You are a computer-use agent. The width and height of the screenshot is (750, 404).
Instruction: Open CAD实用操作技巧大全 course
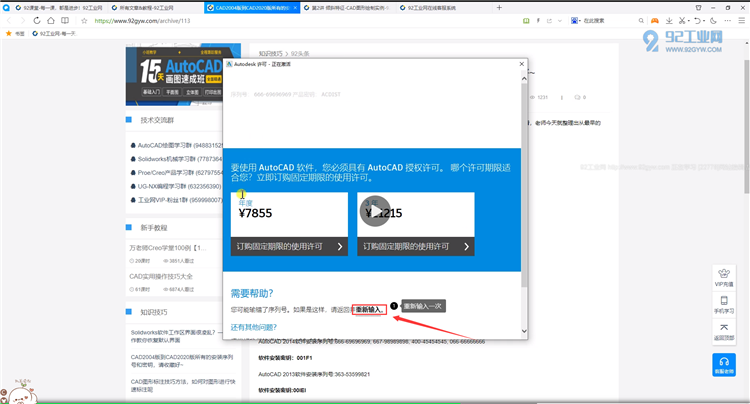point(161,276)
